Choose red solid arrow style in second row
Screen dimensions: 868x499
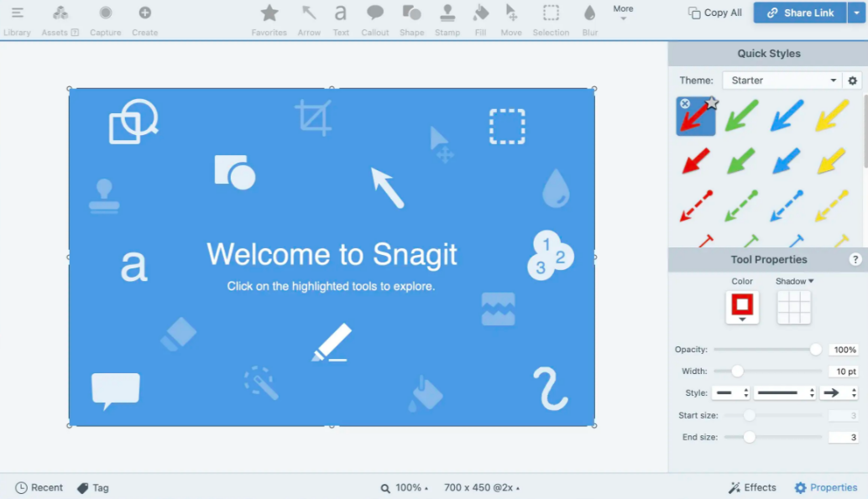(x=696, y=161)
